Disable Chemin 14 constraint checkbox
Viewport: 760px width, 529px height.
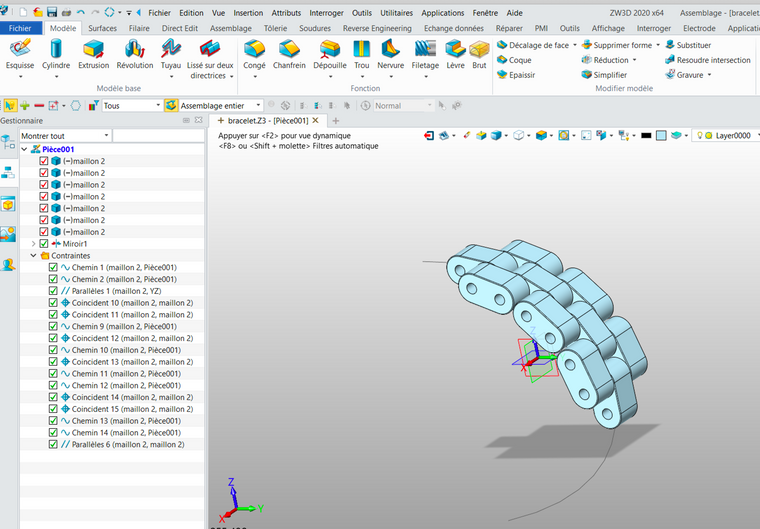pyautogui.click(x=53, y=433)
